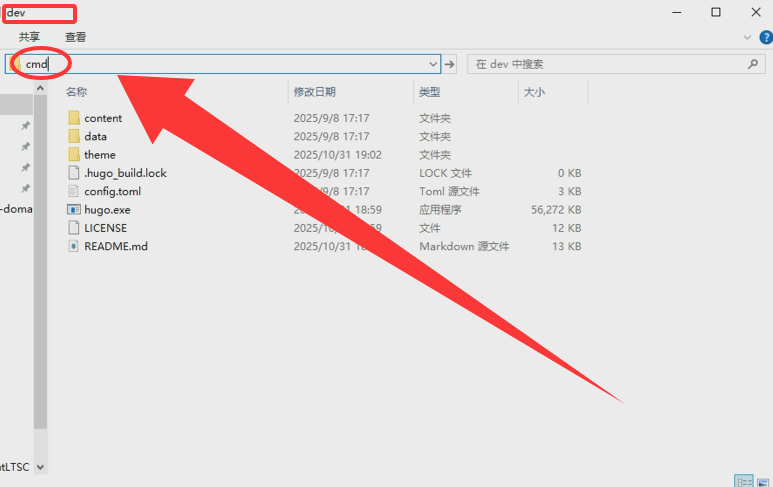Select the hugo.exe application icon

[74, 210]
